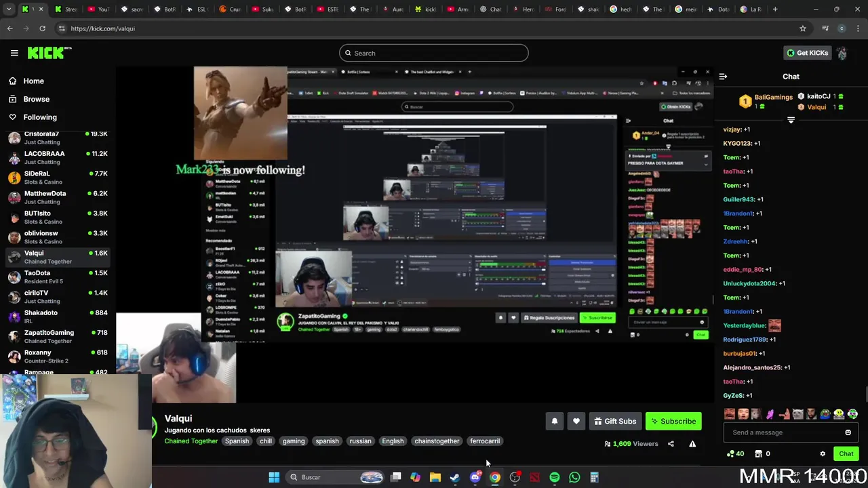Click the chill tag
The height and width of the screenshot is (488, 868).
(x=266, y=441)
